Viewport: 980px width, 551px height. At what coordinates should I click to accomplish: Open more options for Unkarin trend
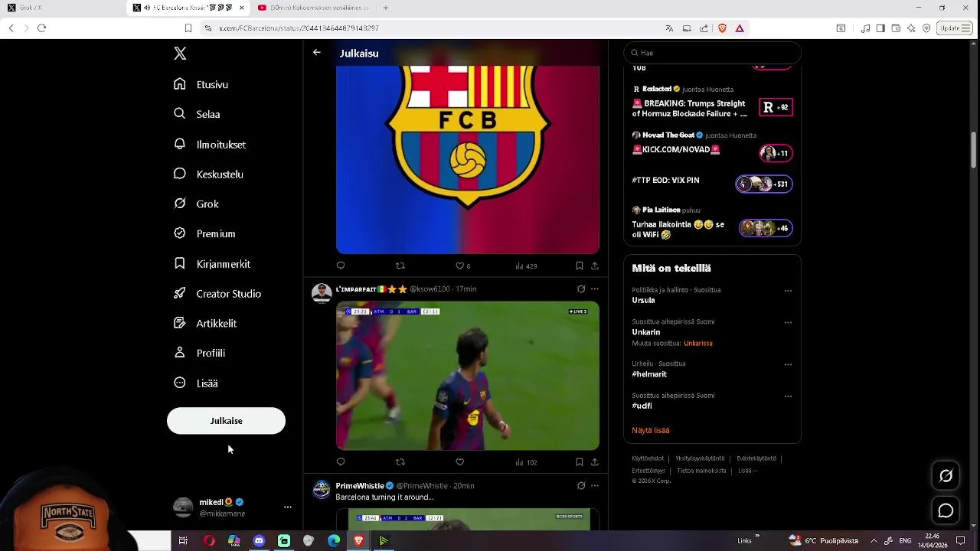point(788,323)
